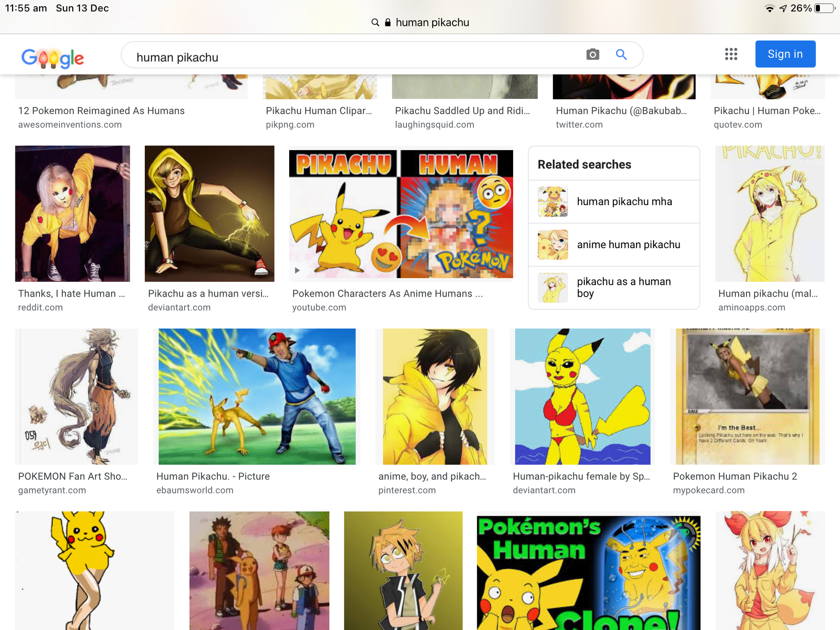Image resolution: width=840 pixels, height=630 pixels.
Task: Open Human-pikachu female deviantart image
Action: point(583,396)
